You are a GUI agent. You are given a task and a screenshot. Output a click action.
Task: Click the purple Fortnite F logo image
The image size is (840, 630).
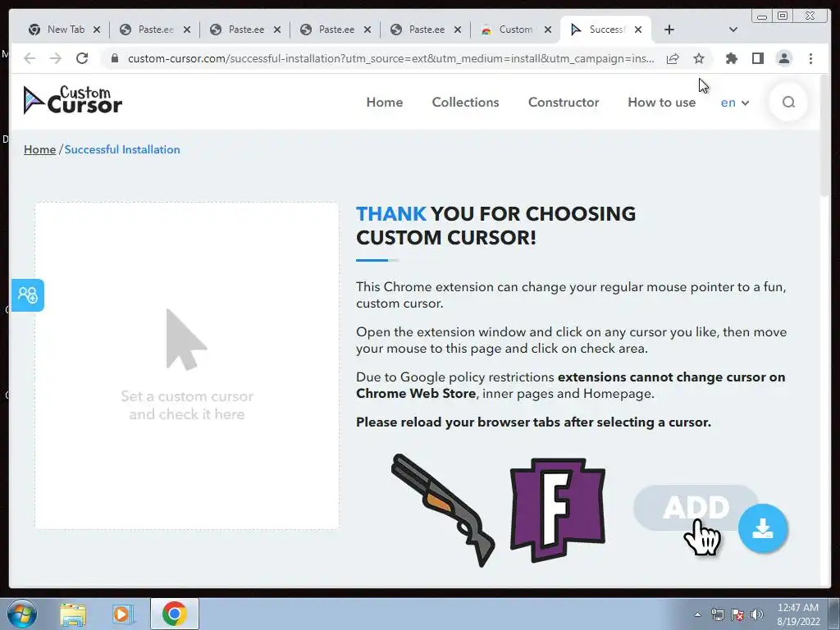pos(558,510)
